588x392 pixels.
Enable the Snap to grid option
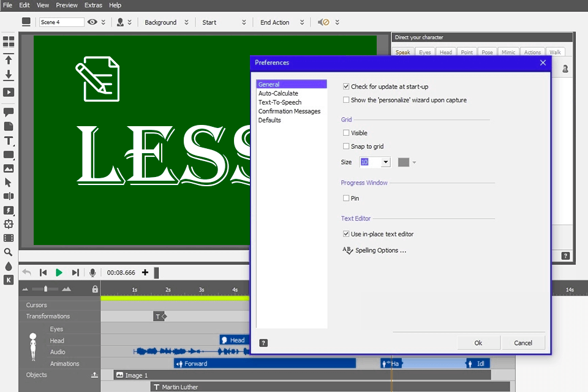(x=347, y=146)
